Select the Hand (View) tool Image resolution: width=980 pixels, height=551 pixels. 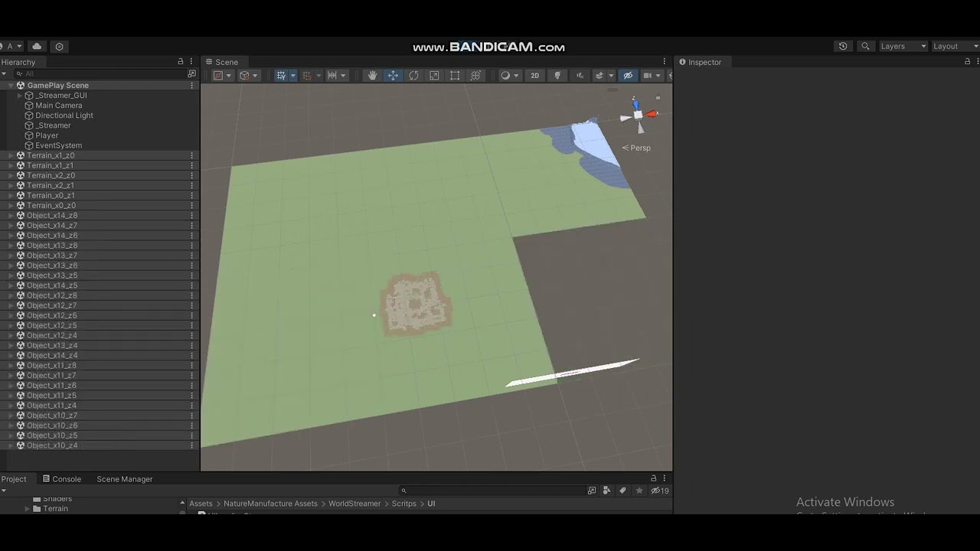click(x=373, y=76)
